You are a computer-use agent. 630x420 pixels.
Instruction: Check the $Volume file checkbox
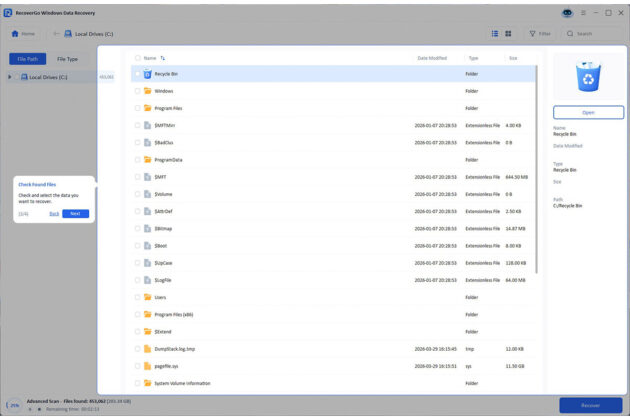137,194
